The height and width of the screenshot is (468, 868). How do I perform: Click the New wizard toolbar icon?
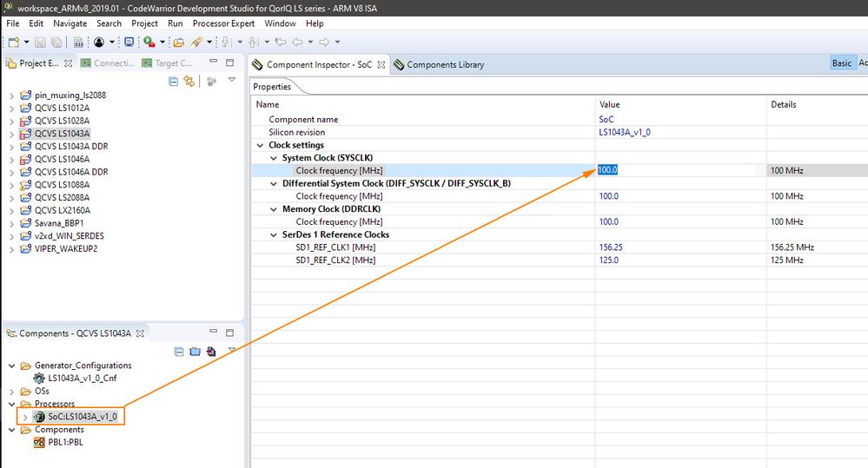pyautogui.click(x=14, y=42)
